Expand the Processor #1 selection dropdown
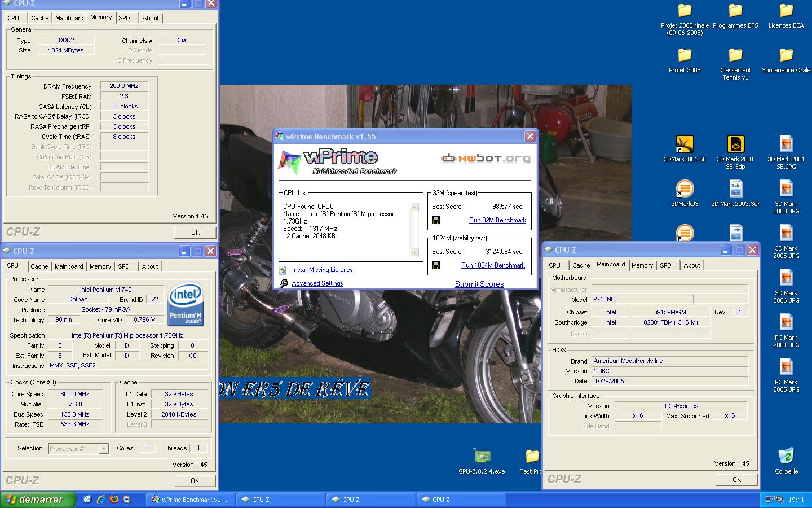The width and height of the screenshot is (812, 508). pos(103,449)
